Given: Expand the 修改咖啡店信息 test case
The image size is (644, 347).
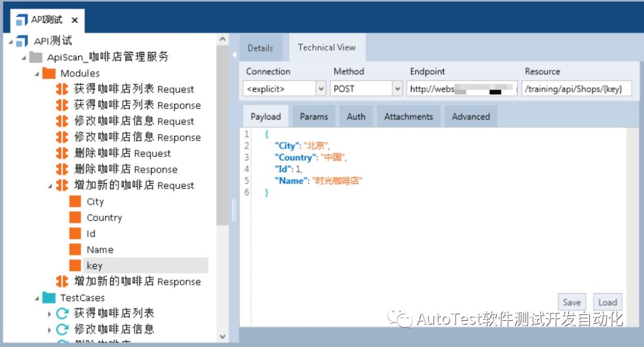Looking at the screenshot, I should pyautogui.click(x=49, y=330).
